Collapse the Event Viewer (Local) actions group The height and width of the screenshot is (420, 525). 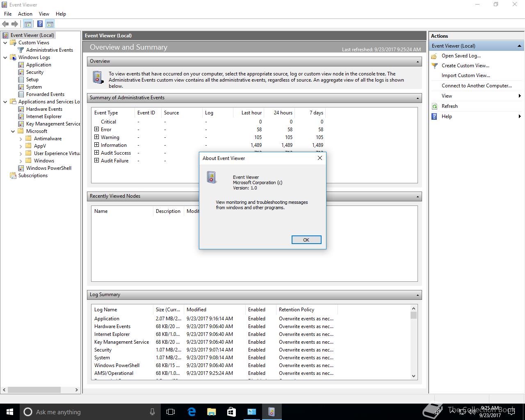click(x=519, y=46)
